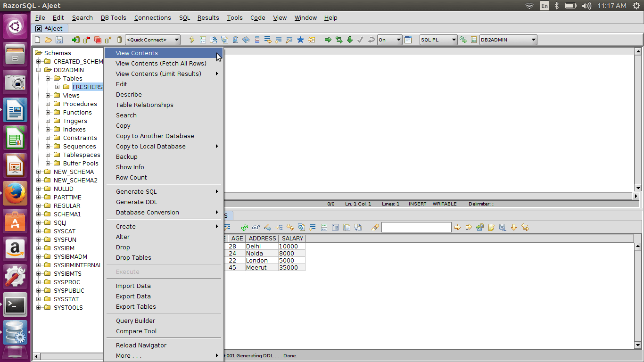Expand the FRESHERS table node

coord(58,87)
